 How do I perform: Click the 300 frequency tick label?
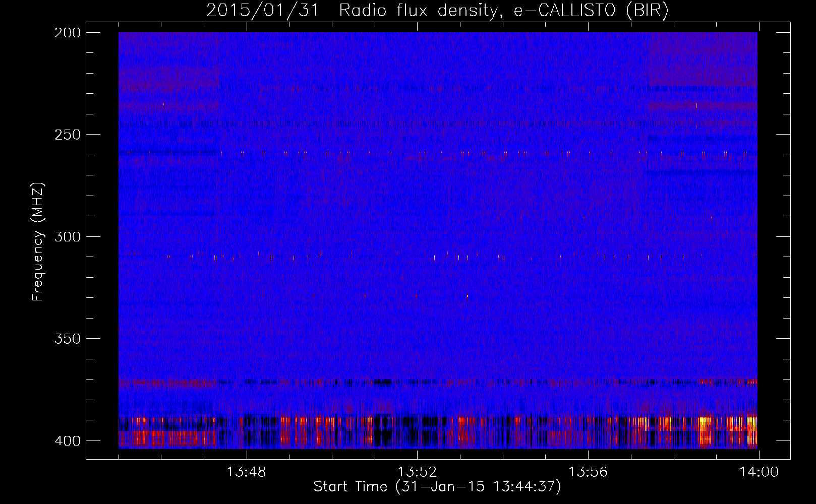pos(67,236)
